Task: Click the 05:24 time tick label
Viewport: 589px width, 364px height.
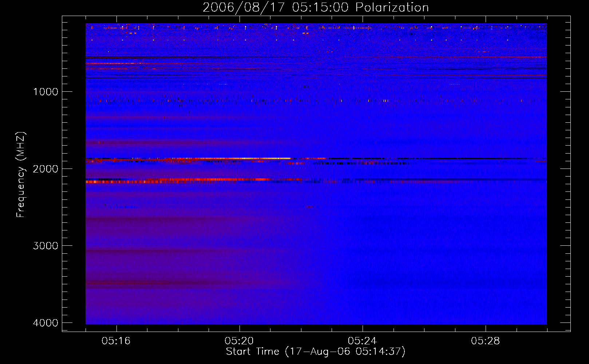Action: [362, 341]
